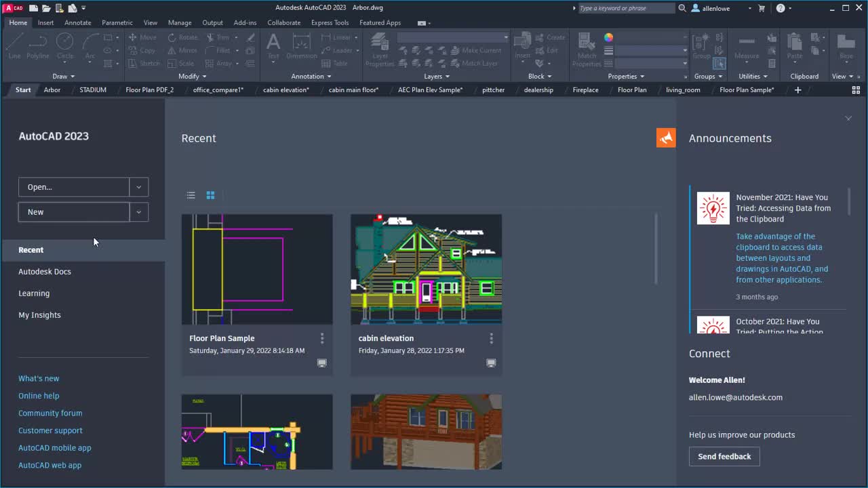Click the Open folder icon in Quick Access toolbar
Image resolution: width=868 pixels, height=488 pixels.
pos(46,8)
